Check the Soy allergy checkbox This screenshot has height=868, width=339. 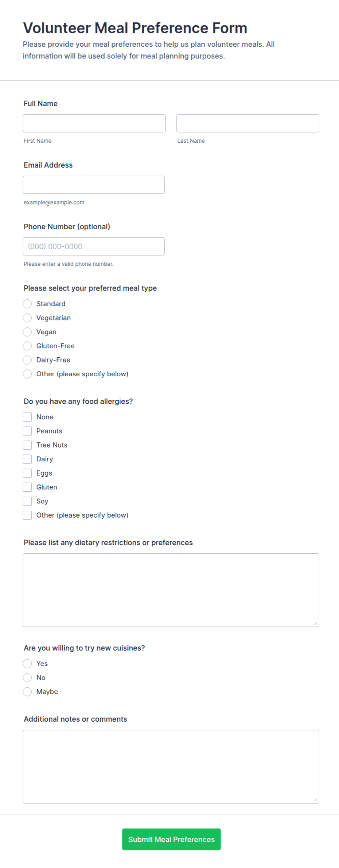[27, 501]
